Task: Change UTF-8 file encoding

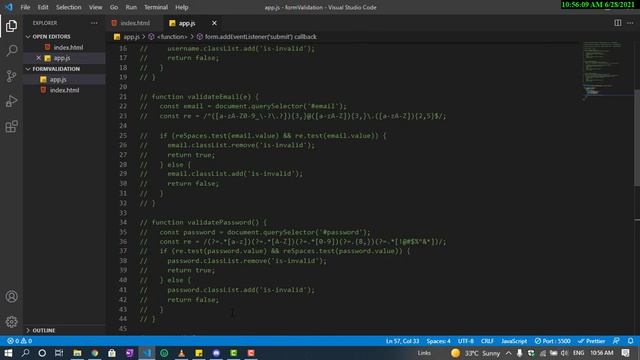Action: 466,341
